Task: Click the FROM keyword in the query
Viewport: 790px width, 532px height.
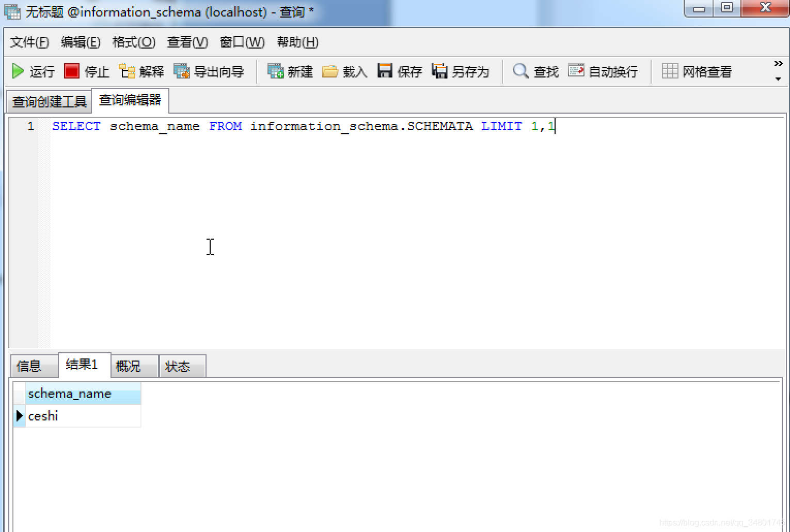Action: click(225, 126)
